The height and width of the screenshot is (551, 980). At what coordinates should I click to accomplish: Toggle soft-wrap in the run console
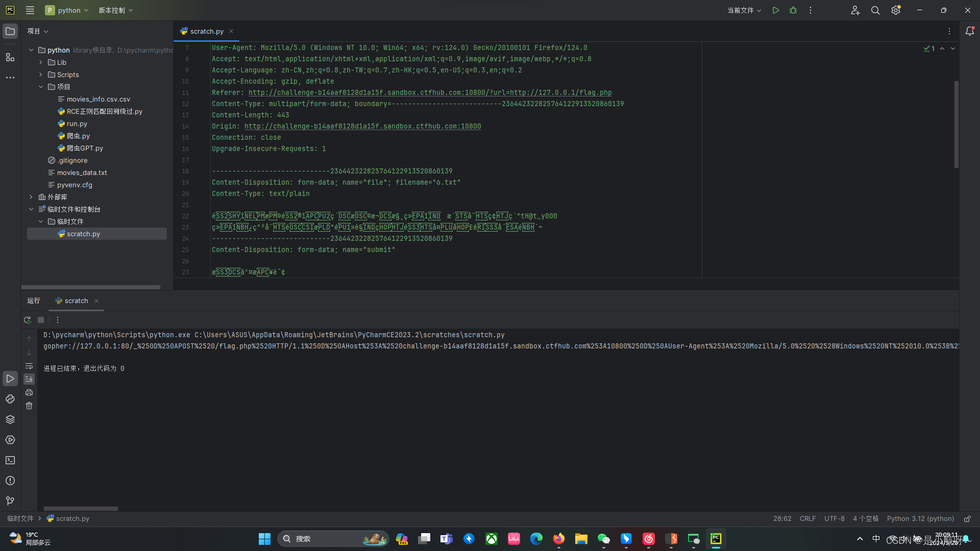(x=29, y=366)
